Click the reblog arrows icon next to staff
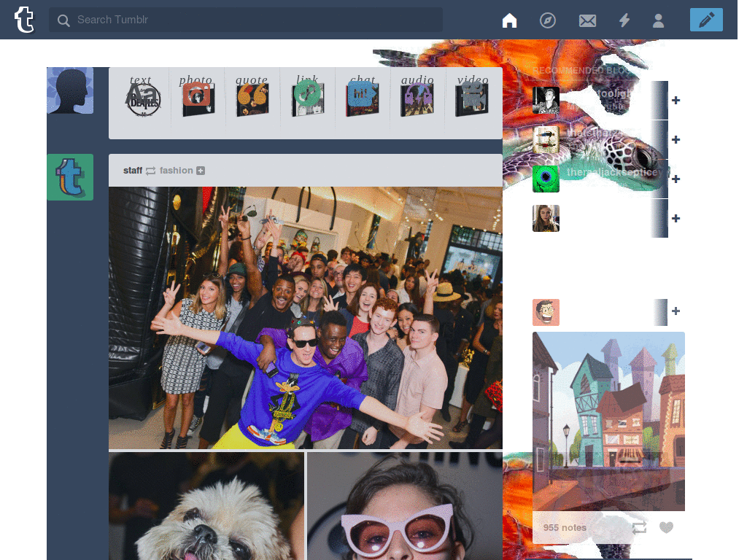 [150, 171]
